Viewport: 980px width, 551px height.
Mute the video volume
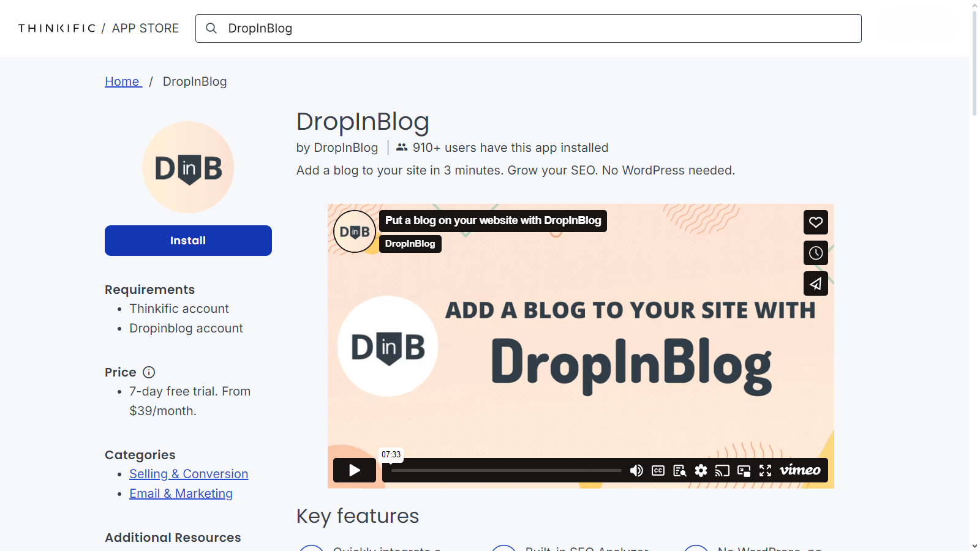pos(636,470)
